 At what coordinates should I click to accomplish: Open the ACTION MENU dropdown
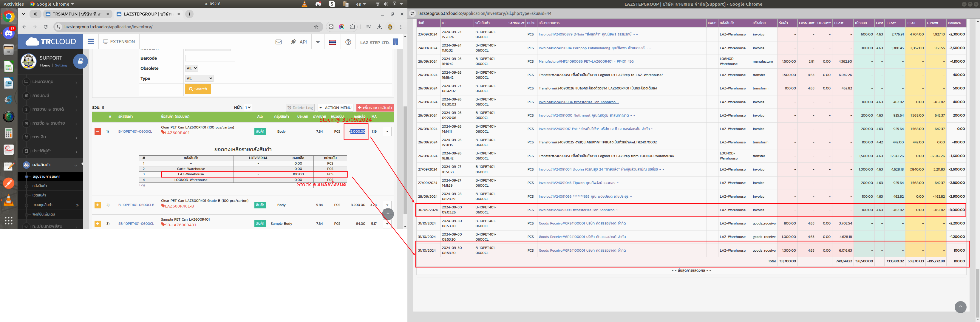coord(335,108)
